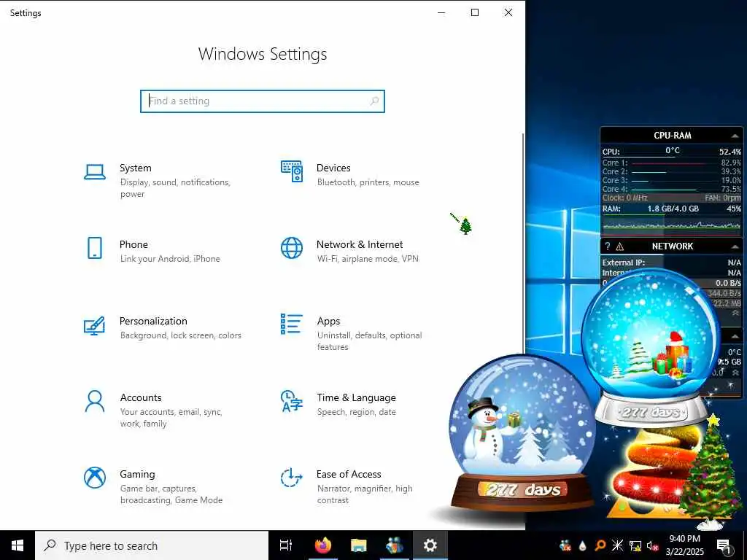747x560 pixels.
Task: Open the network status tray icon
Action: pos(635,545)
